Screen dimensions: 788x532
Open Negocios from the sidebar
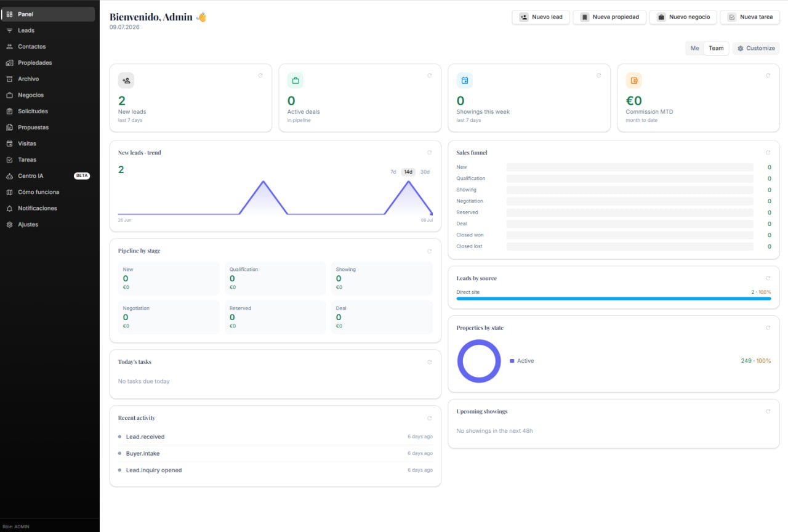tap(48, 95)
